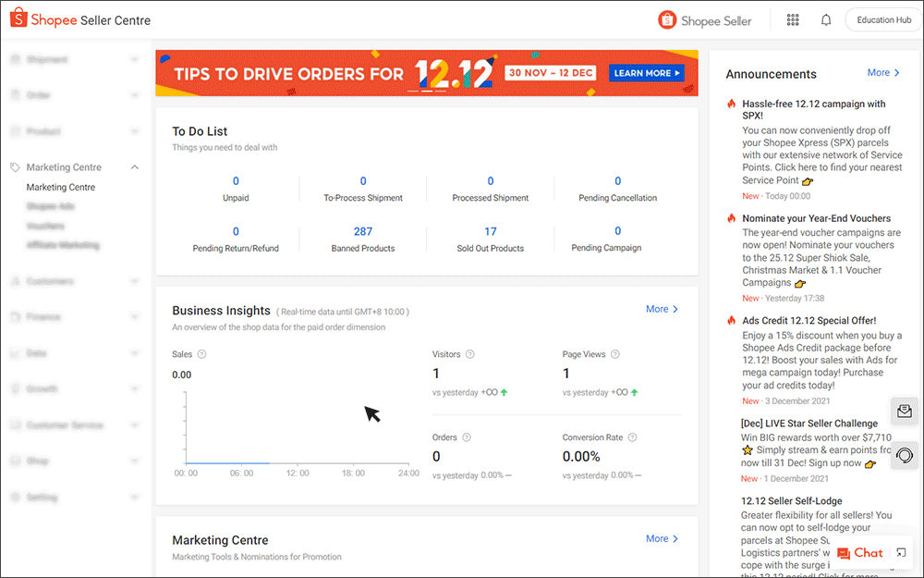Open the customer support headset icon

coord(905,455)
